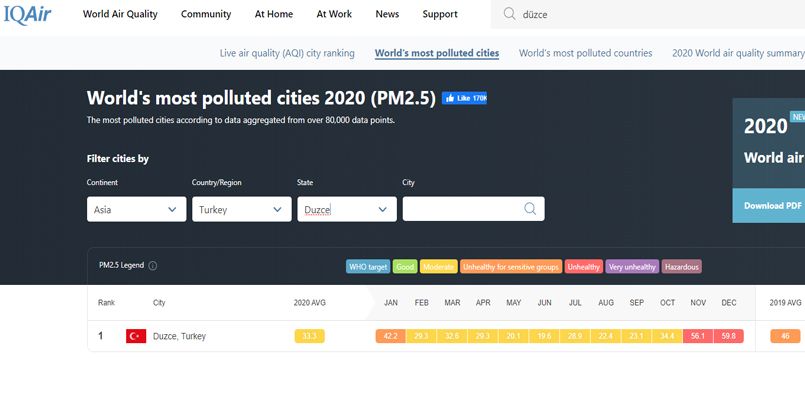This screenshot has height=420, width=805.
Task: Click the search magnifier icon in header
Action: pyautogui.click(x=509, y=14)
